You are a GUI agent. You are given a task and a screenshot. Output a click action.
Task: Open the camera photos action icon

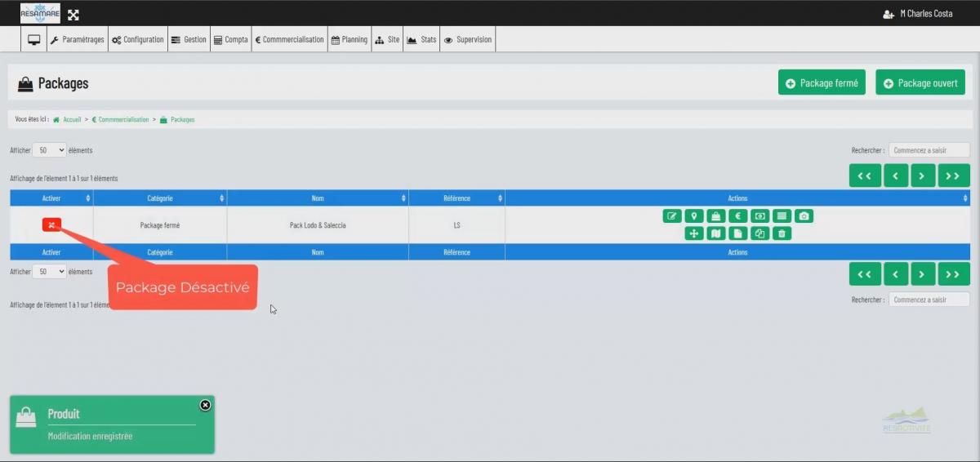click(x=804, y=216)
